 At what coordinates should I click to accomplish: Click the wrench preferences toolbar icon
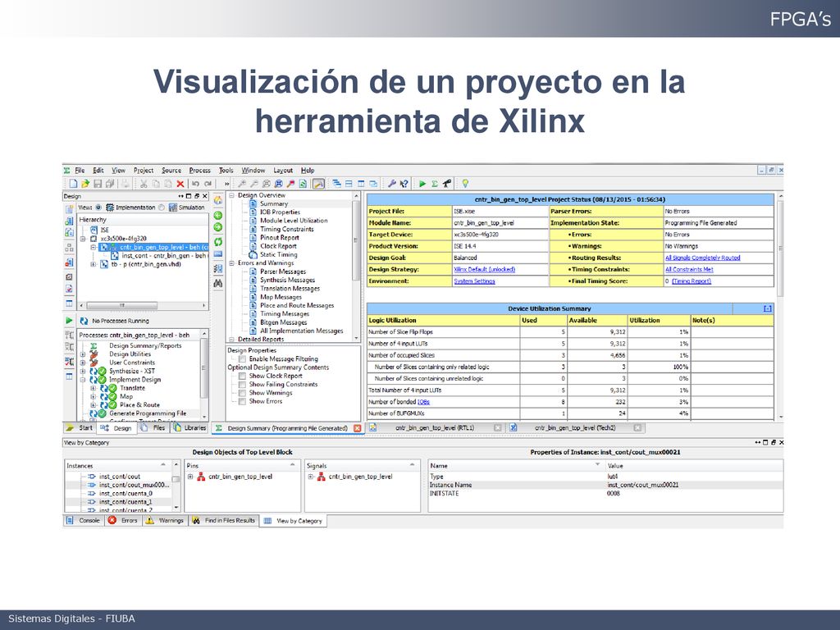coord(391,184)
